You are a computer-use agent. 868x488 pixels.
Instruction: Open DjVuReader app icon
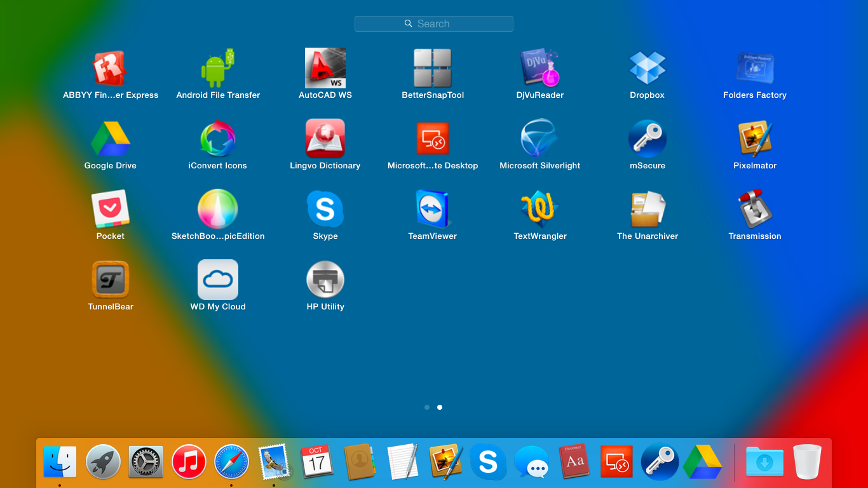coord(540,69)
